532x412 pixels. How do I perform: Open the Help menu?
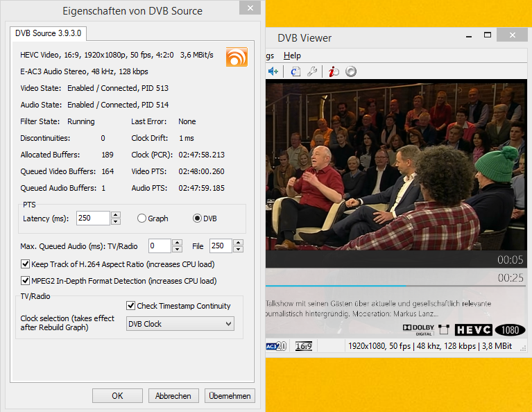[292, 55]
